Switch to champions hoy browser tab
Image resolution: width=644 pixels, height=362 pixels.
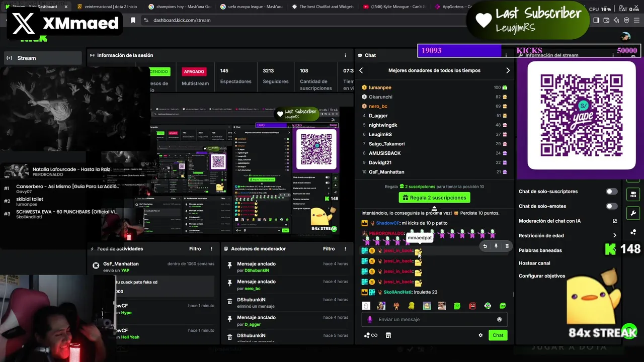point(181,7)
